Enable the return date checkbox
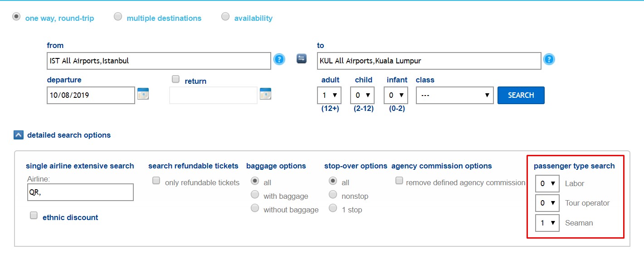Viewport: 644px width, 259px height. [x=176, y=79]
